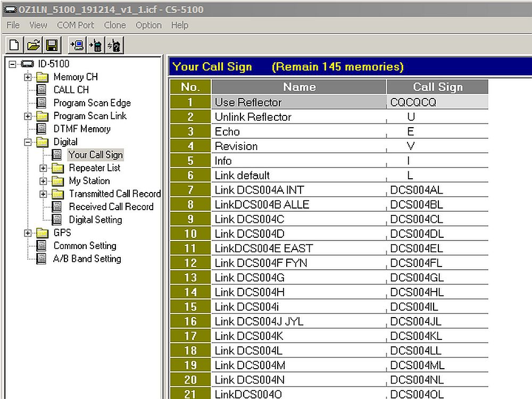Click the DTMF Memory sheet icon
Image resolution: width=532 pixels, height=399 pixels.
[41, 129]
